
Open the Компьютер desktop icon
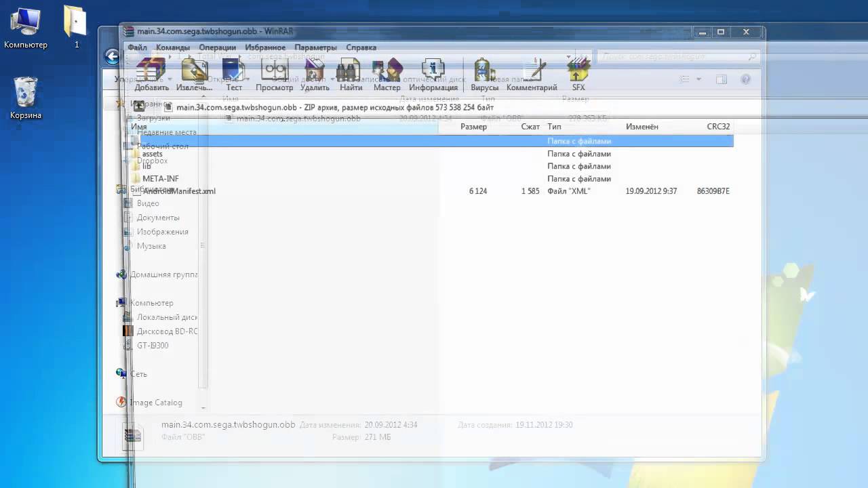[26, 27]
